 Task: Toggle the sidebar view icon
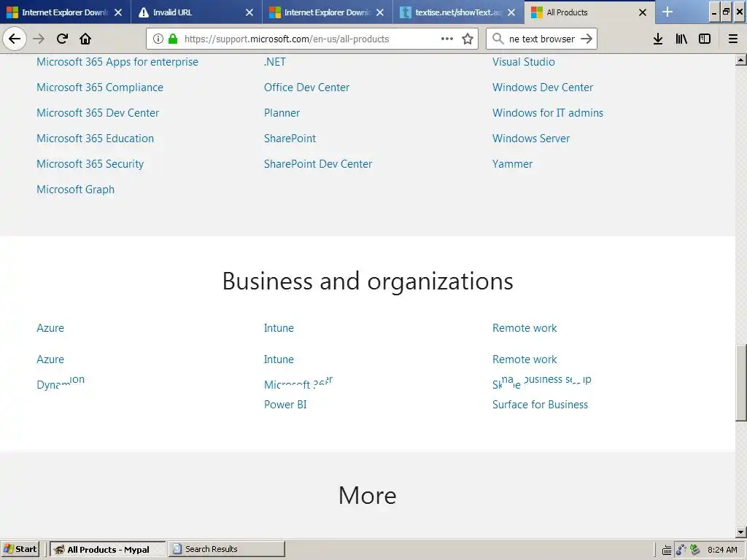click(x=705, y=39)
